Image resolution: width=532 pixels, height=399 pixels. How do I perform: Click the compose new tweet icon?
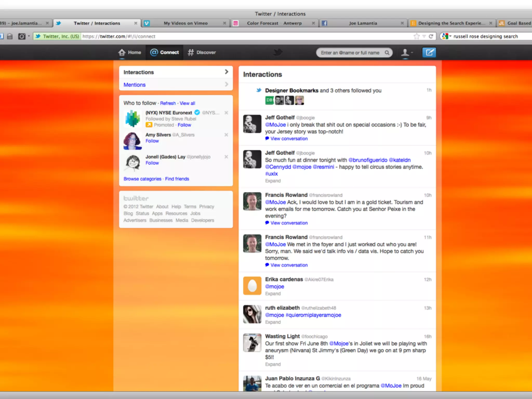click(429, 52)
